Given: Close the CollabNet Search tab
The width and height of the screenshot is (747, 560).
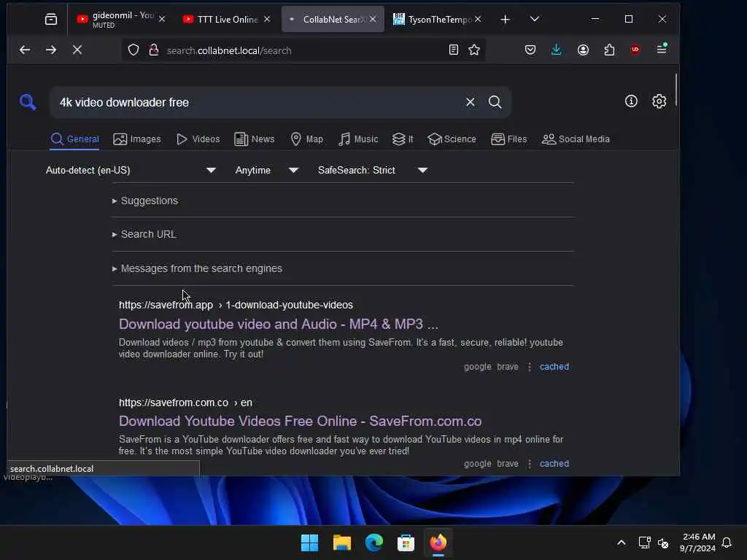Looking at the screenshot, I should (x=373, y=19).
